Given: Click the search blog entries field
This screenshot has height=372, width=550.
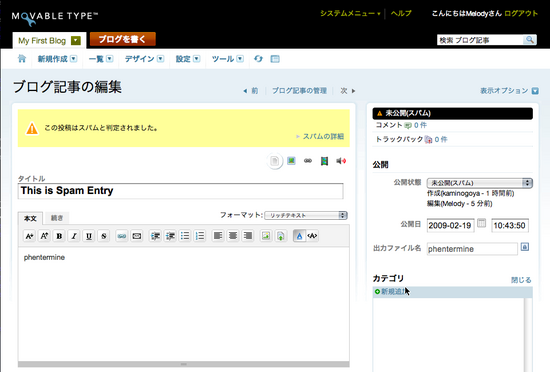Looking at the screenshot, I should click(x=481, y=40).
